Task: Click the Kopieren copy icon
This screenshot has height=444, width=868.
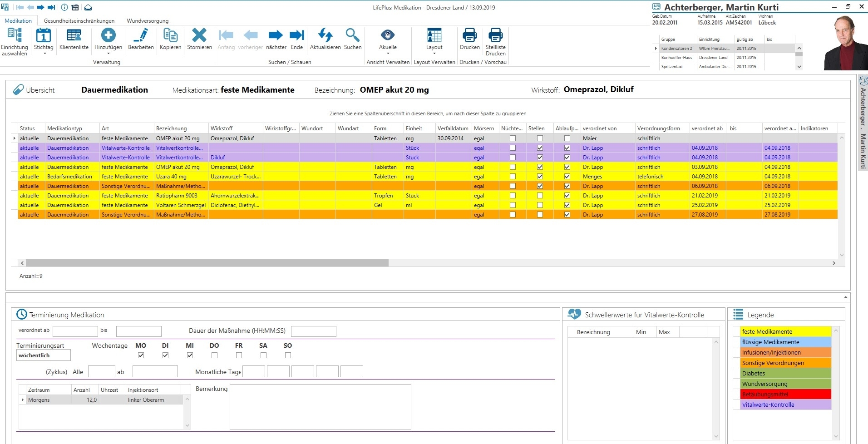Action: tap(170, 35)
